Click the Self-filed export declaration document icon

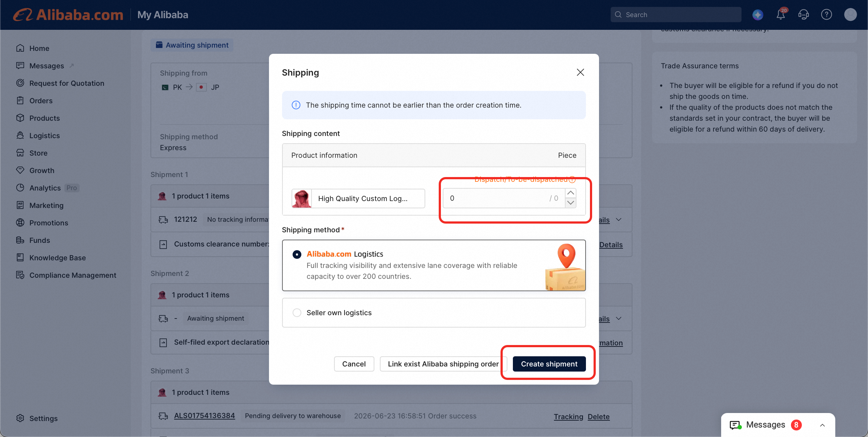pos(163,342)
